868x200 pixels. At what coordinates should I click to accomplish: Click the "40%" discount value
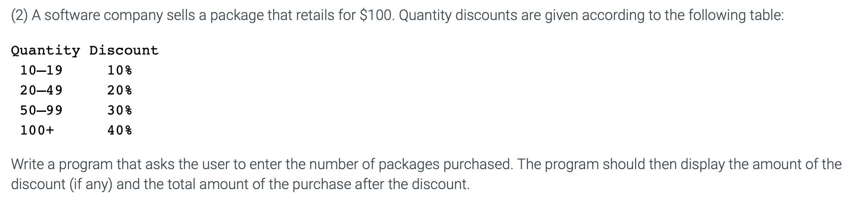click(x=120, y=130)
